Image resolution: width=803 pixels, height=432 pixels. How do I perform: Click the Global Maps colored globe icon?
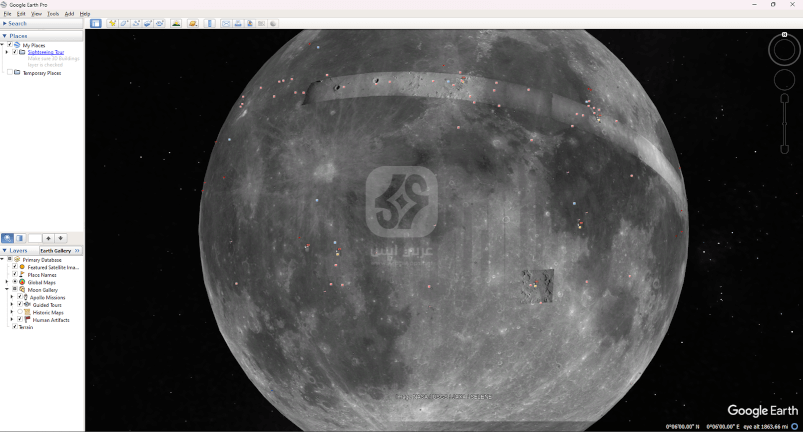(x=22, y=282)
